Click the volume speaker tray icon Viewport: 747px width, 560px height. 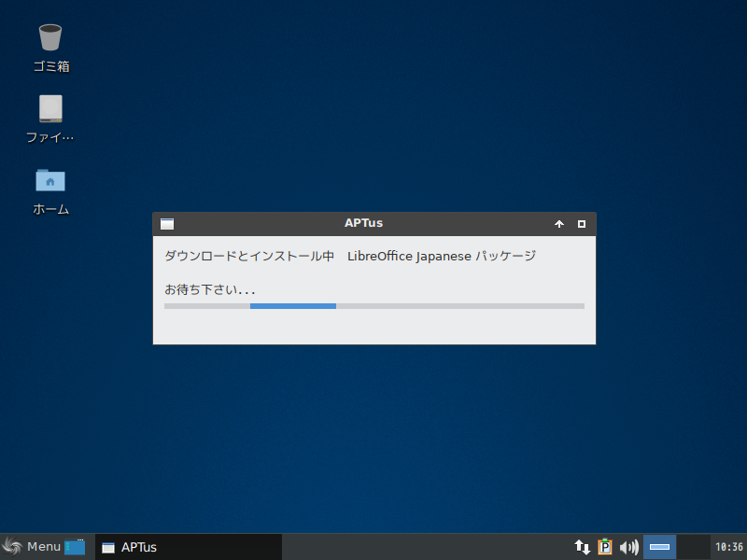coord(628,547)
